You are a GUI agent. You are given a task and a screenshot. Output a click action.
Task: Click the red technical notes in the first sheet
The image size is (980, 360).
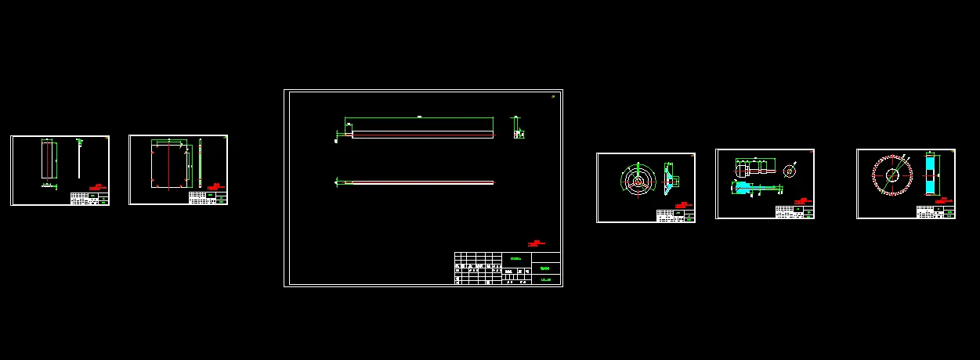coord(98,187)
